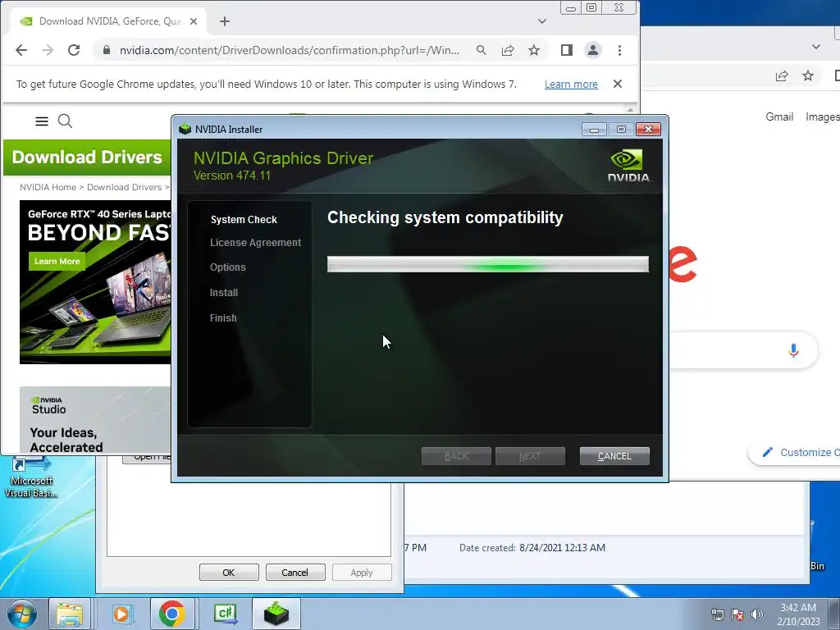The width and height of the screenshot is (840, 630).
Task: Switch to NVIDIA Installer taskbar icon
Action: click(x=276, y=614)
